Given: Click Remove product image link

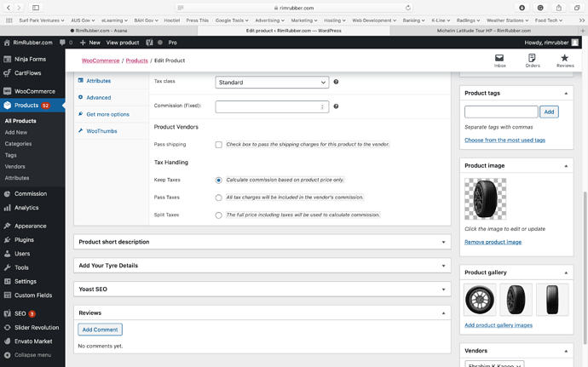Looking at the screenshot, I should (493, 242).
